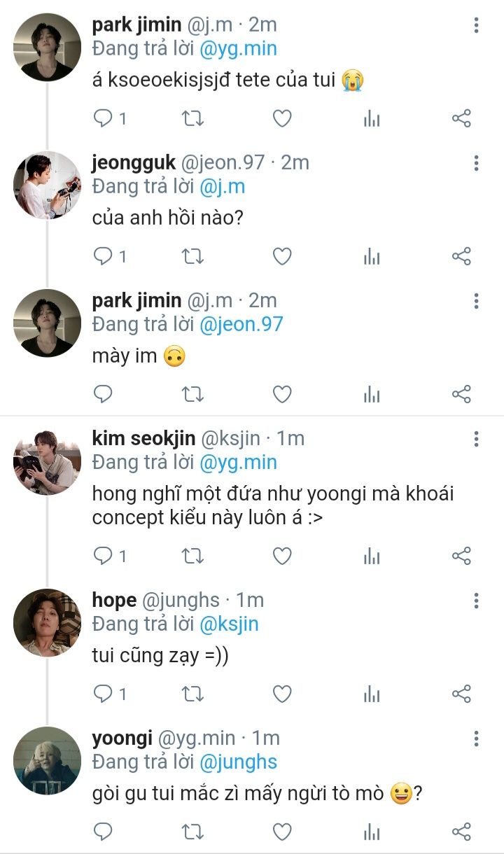Open more options on kim seokjin's tweet

476,440
